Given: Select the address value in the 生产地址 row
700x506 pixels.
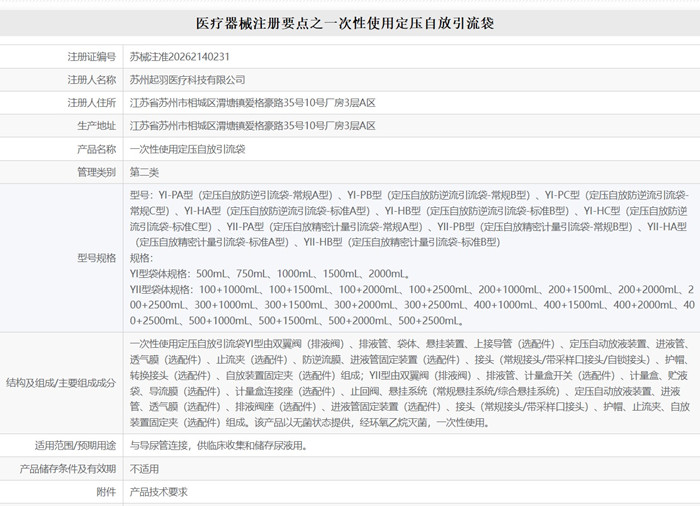Looking at the screenshot, I should coord(253,126).
